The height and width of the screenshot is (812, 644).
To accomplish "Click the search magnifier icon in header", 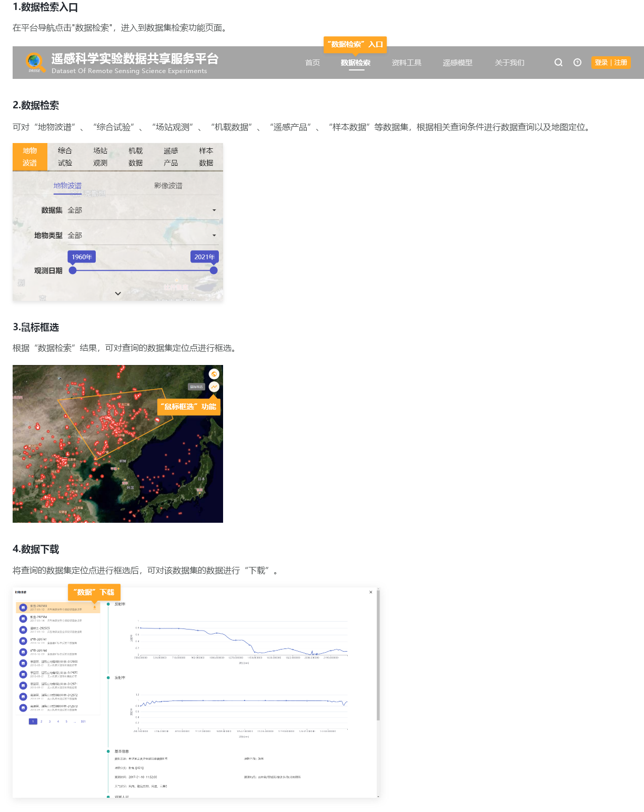I will pyautogui.click(x=558, y=63).
